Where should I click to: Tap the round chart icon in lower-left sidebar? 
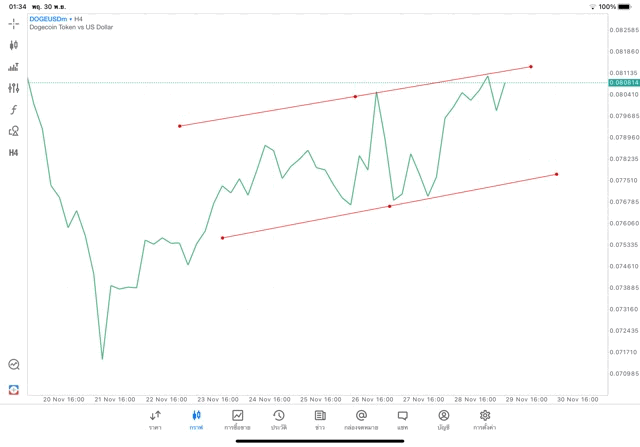[14, 365]
